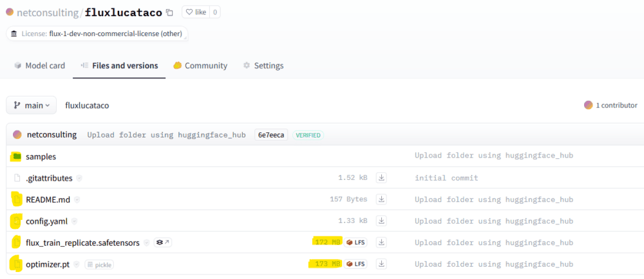Open the commit message on the README.md row

[x=494, y=199]
